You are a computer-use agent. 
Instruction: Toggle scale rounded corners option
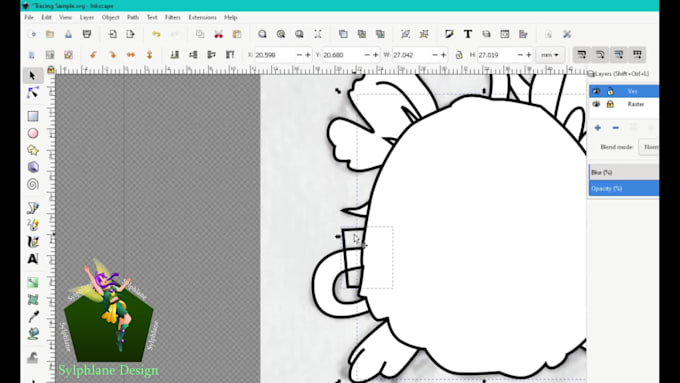tap(600, 55)
